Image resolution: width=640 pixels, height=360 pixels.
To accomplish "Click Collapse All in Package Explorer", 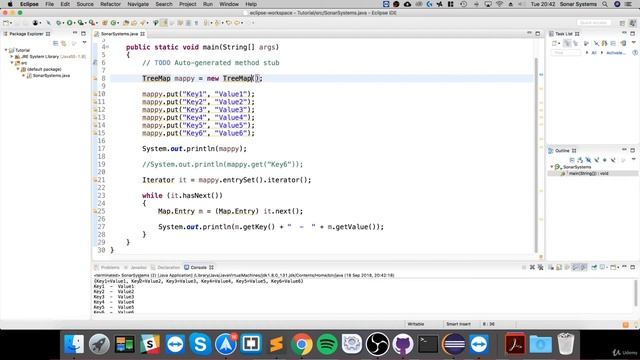I will pyautogui.click(x=56, y=43).
